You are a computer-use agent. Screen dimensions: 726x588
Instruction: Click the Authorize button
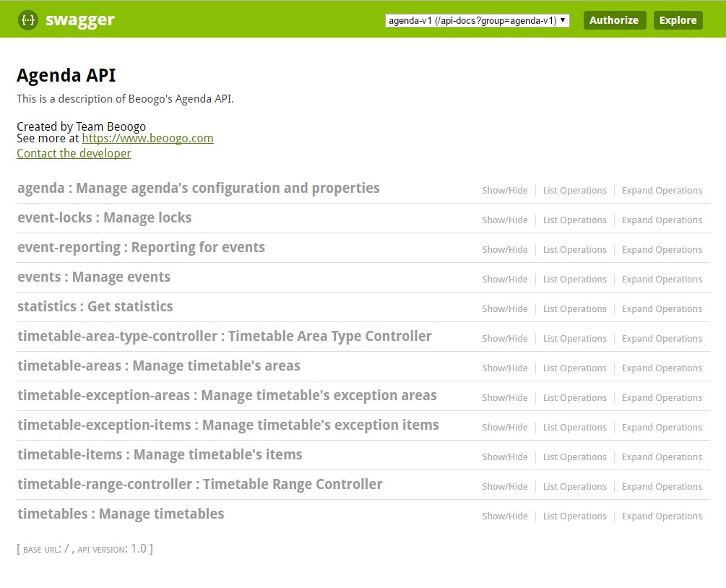coord(615,20)
